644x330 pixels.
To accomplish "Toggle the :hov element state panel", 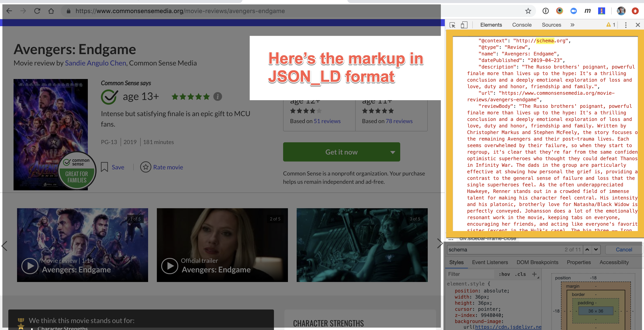I will coord(504,274).
